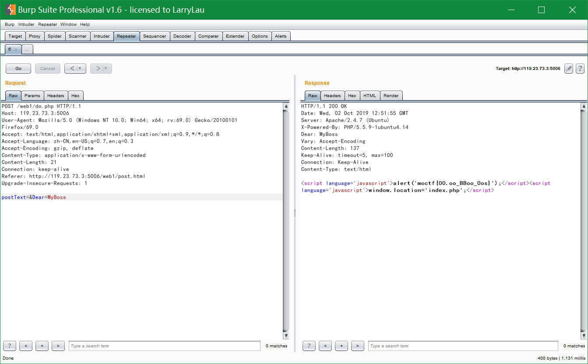Open the Help menu

click(x=85, y=24)
